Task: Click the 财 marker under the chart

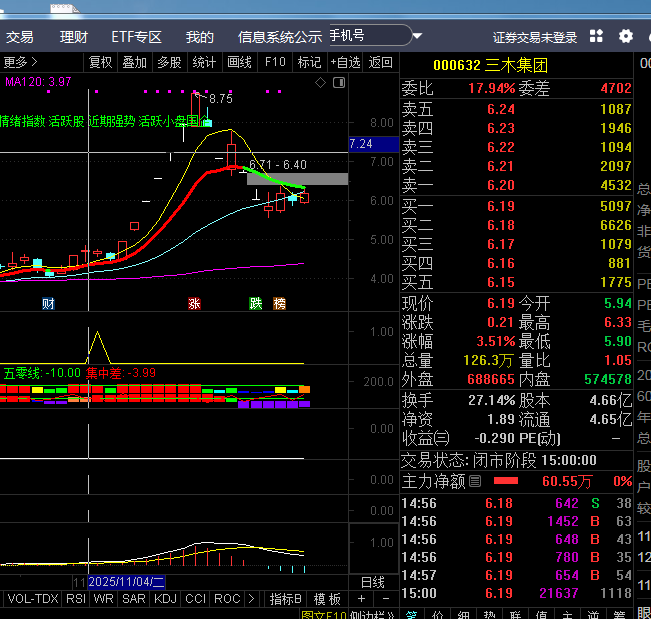Action: (x=48, y=303)
